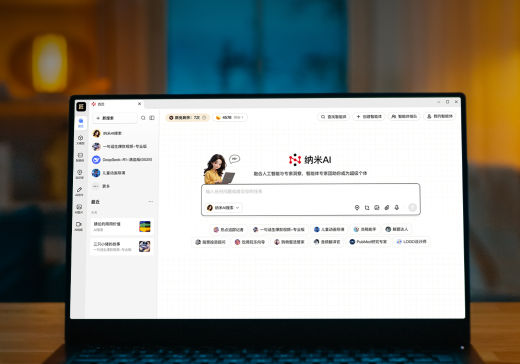Click the beige remaining-count pill at the top
This screenshot has width=520, height=364.
(x=188, y=117)
